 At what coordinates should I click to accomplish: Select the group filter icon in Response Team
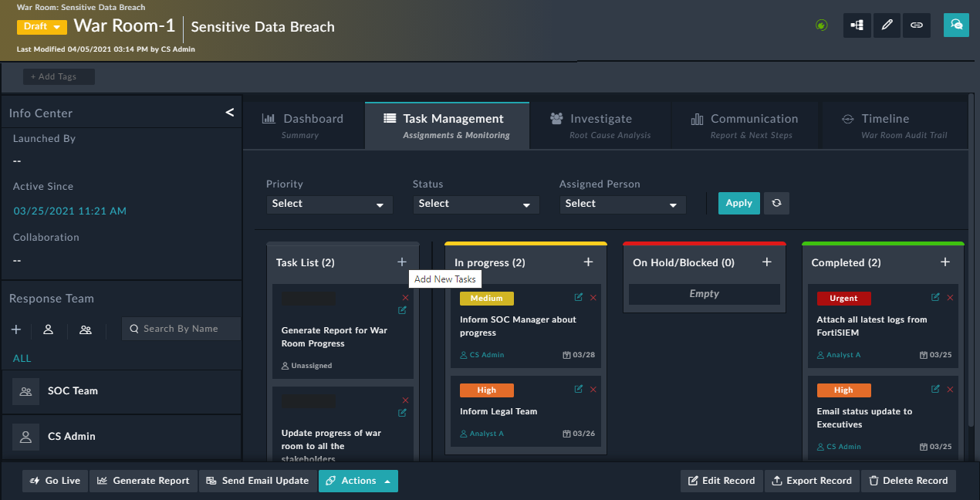coord(85,329)
